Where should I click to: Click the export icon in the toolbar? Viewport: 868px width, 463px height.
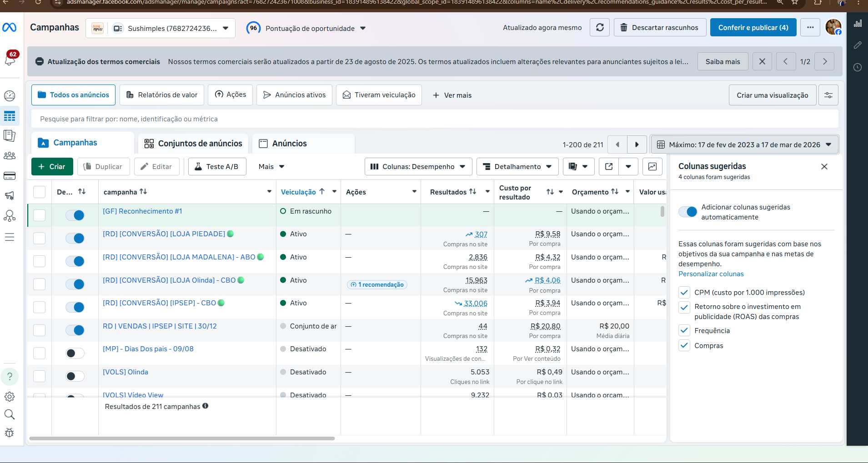tap(608, 166)
